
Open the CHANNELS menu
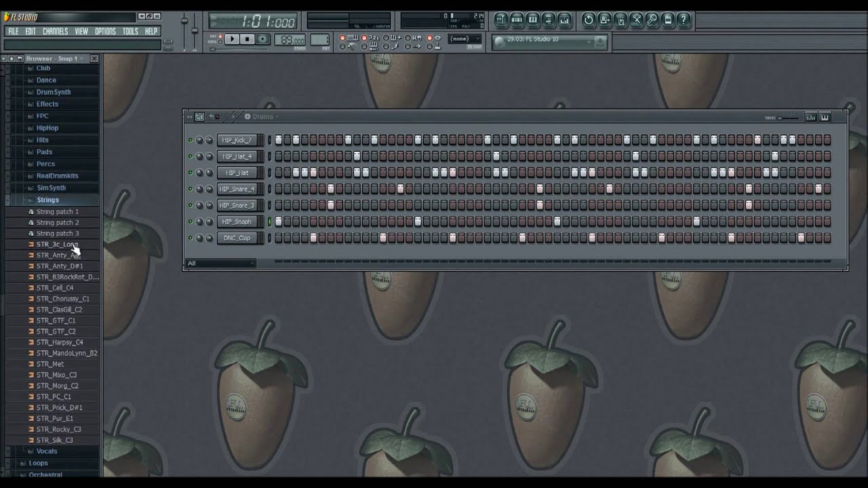[x=55, y=31]
